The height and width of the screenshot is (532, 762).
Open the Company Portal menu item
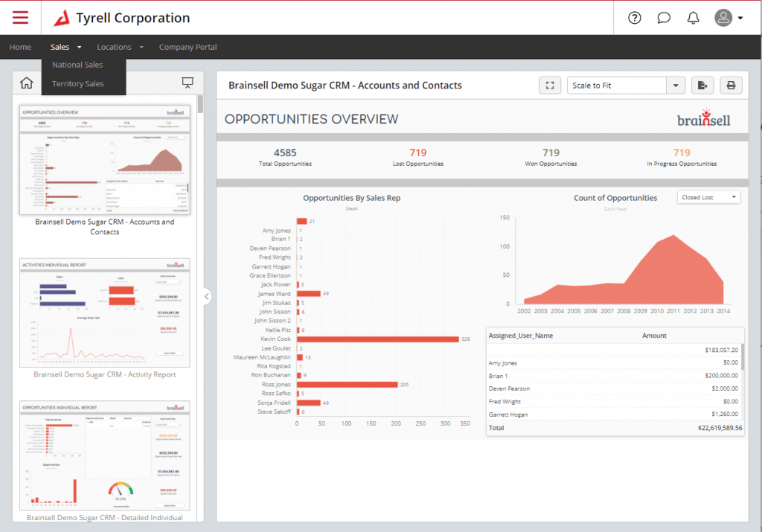point(188,47)
